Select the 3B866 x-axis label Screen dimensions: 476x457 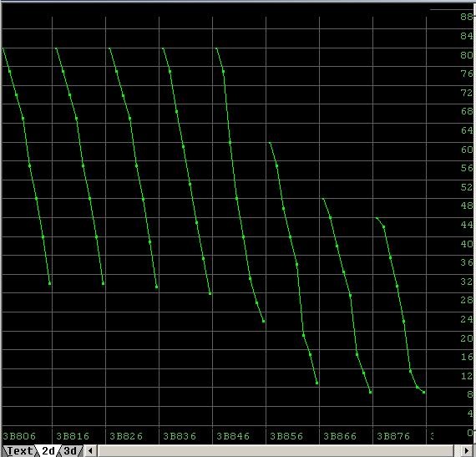[x=340, y=436]
